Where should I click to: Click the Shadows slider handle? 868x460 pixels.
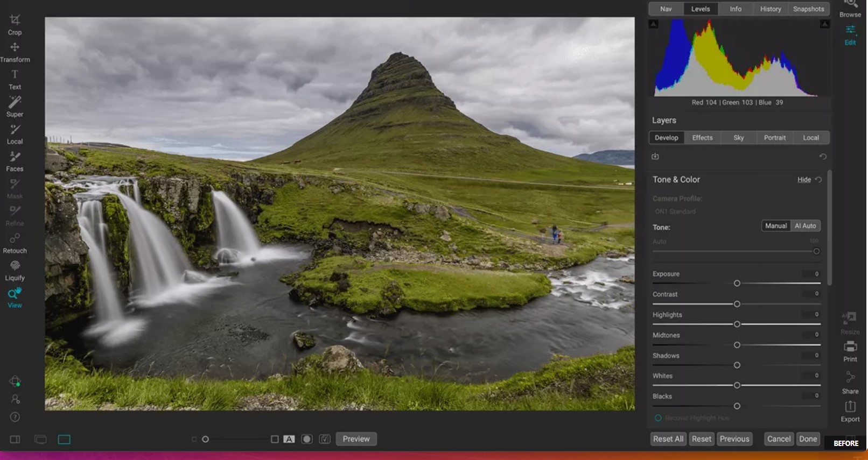737,365
